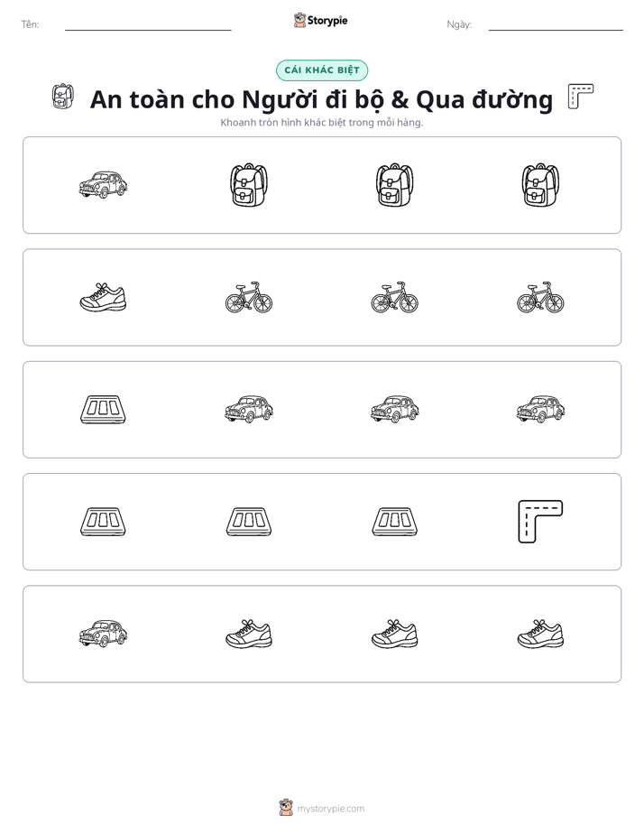
Task: Click the car in the last row
Action: click(x=103, y=634)
